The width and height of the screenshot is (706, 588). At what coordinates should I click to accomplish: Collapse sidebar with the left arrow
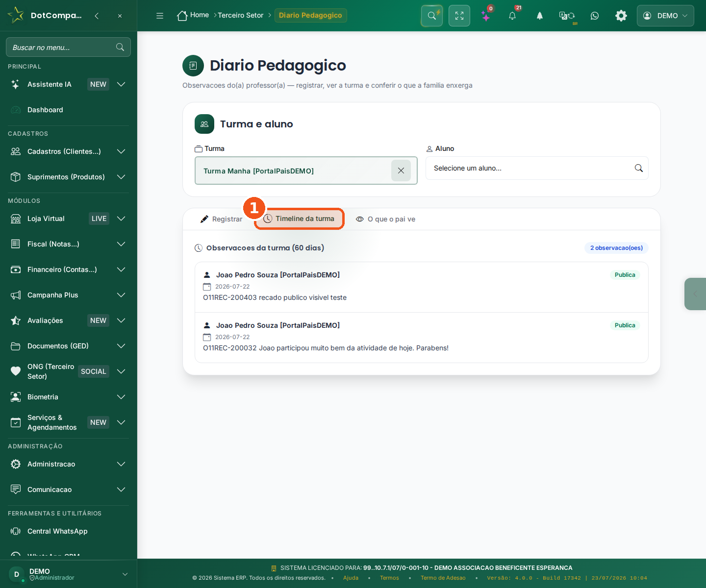(97, 16)
